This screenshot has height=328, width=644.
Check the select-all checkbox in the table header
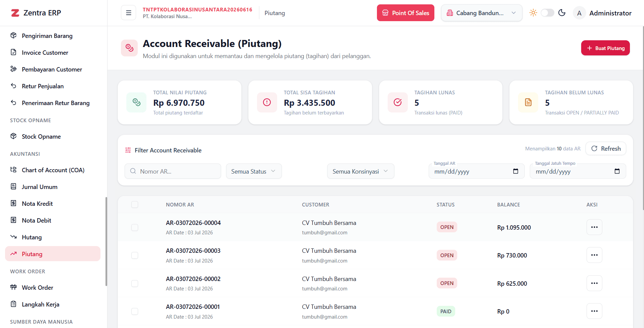[x=135, y=204]
